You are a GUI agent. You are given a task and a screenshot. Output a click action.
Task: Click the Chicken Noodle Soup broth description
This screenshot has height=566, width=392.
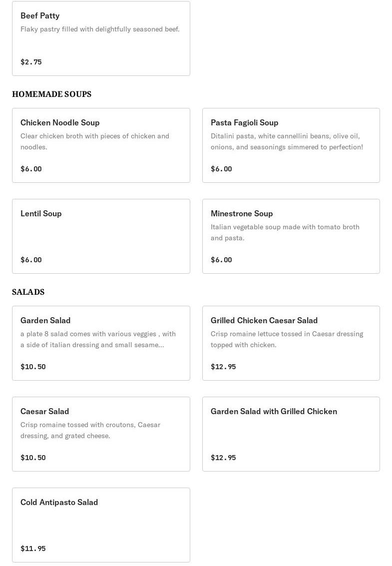[95, 141]
